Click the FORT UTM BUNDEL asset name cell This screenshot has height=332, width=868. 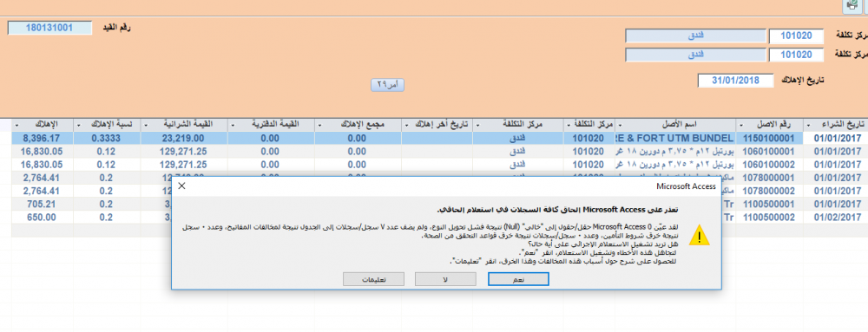pos(675,138)
